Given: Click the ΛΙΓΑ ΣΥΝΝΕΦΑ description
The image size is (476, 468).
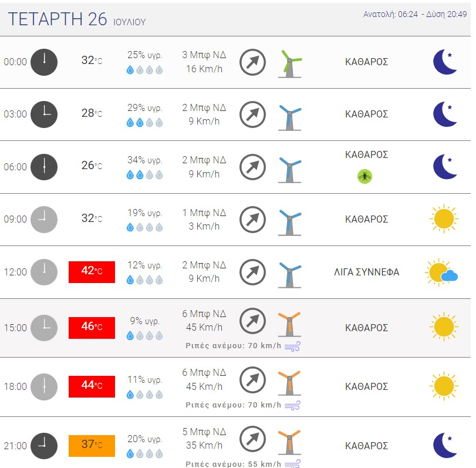Looking at the screenshot, I should pyautogui.click(x=366, y=272).
